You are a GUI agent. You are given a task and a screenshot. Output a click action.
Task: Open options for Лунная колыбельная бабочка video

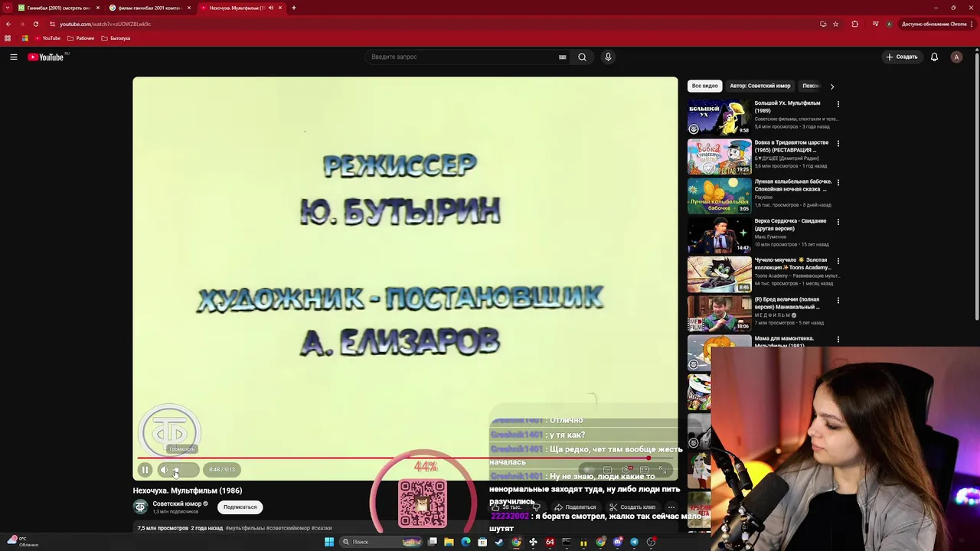coord(838,182)
